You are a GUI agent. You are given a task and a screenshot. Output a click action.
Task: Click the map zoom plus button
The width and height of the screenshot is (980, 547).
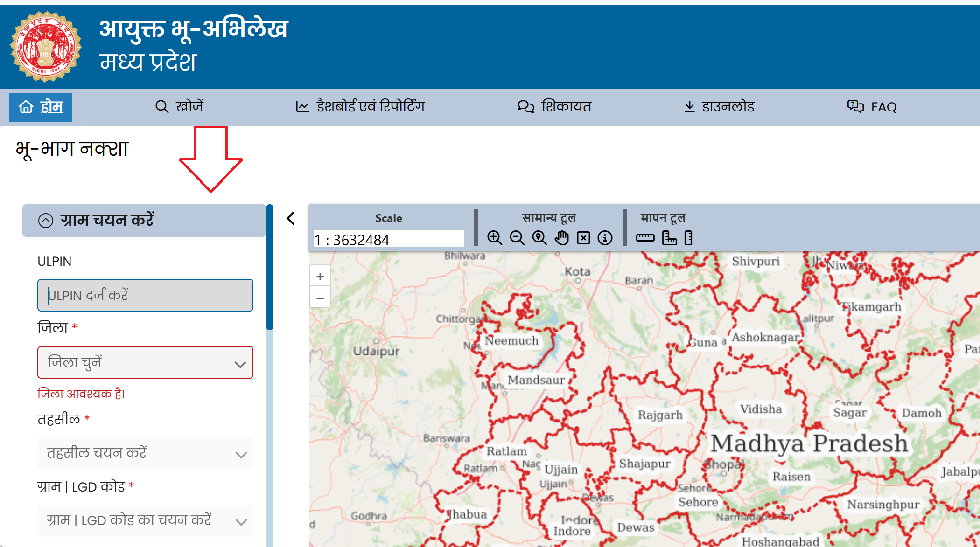320,276
